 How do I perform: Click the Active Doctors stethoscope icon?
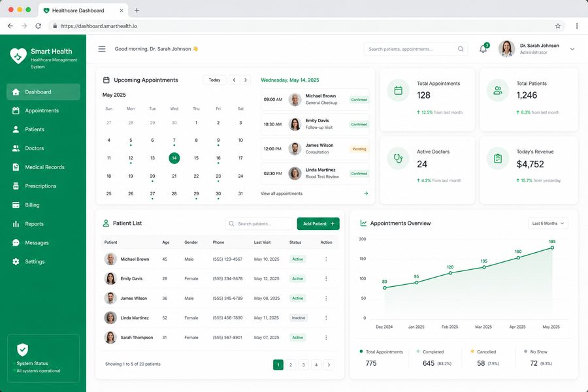coord(399,159)
